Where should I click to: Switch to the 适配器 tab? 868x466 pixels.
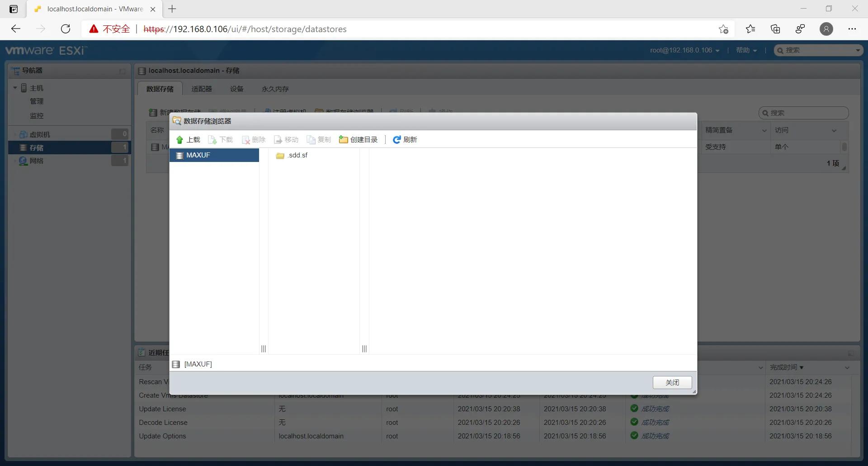coord(202,89)
